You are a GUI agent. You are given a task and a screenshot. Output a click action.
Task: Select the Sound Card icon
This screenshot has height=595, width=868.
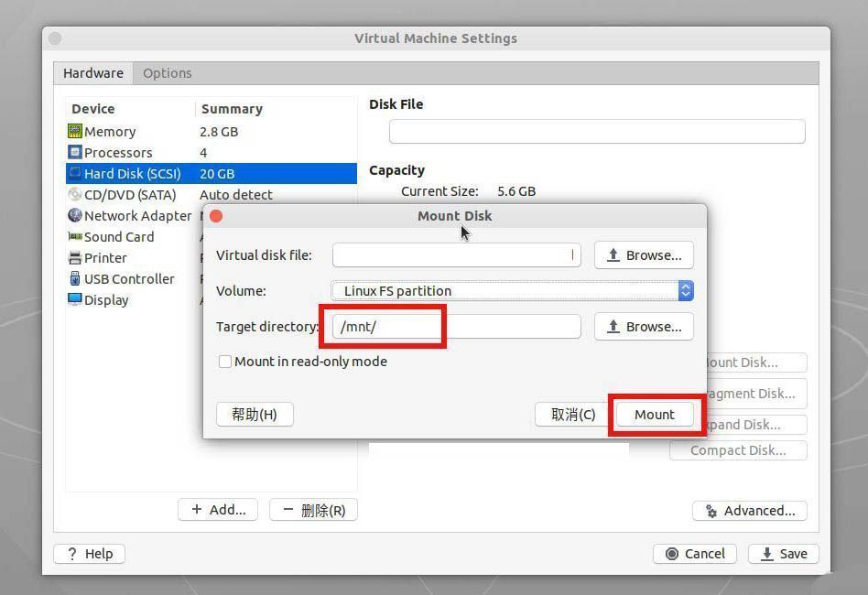click(x=76, y=236)
